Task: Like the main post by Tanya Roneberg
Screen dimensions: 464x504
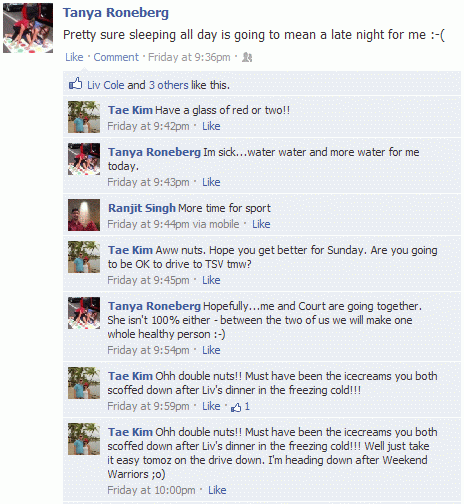Action: click(74, 57)
